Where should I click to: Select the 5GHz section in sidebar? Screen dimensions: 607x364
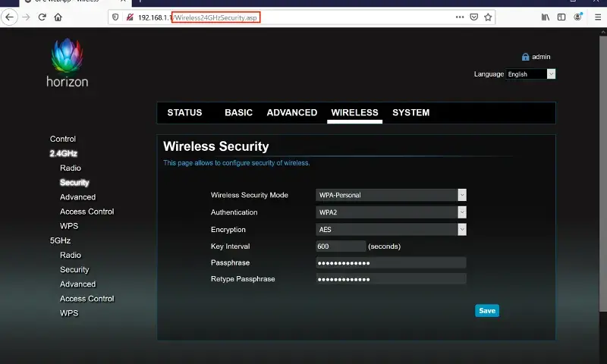click(x=60, y=240)
